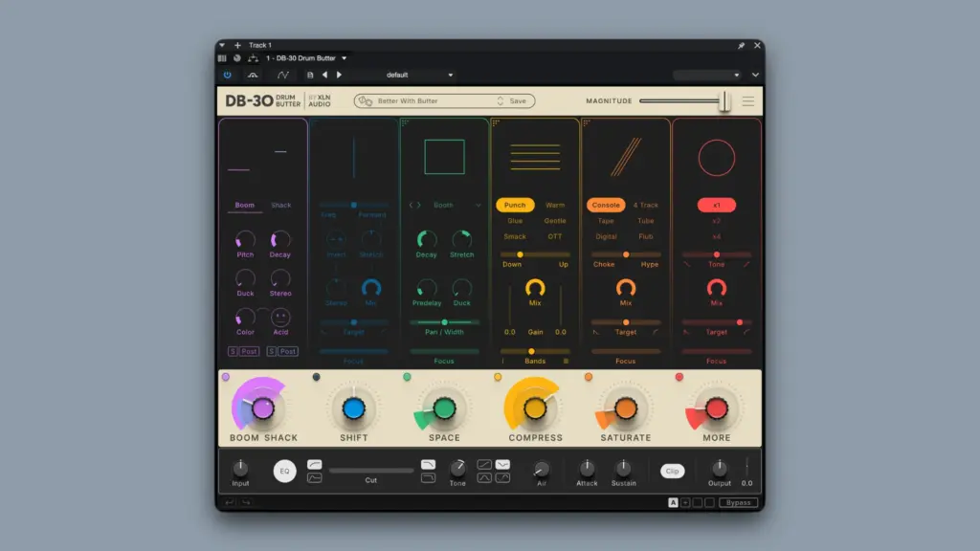Screen dimensions: 980x551
Task: Select the x1 option in More panel
Action: pos(716,205)
